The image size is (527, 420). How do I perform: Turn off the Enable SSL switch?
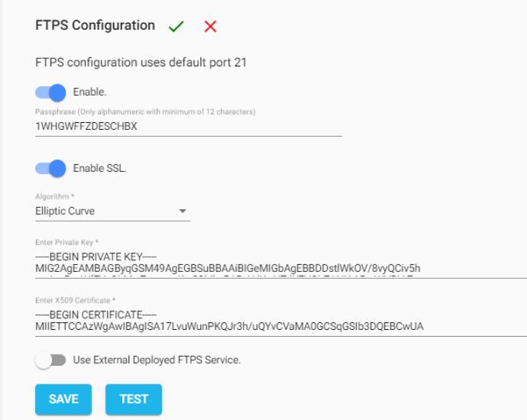(x=50, y=168)
